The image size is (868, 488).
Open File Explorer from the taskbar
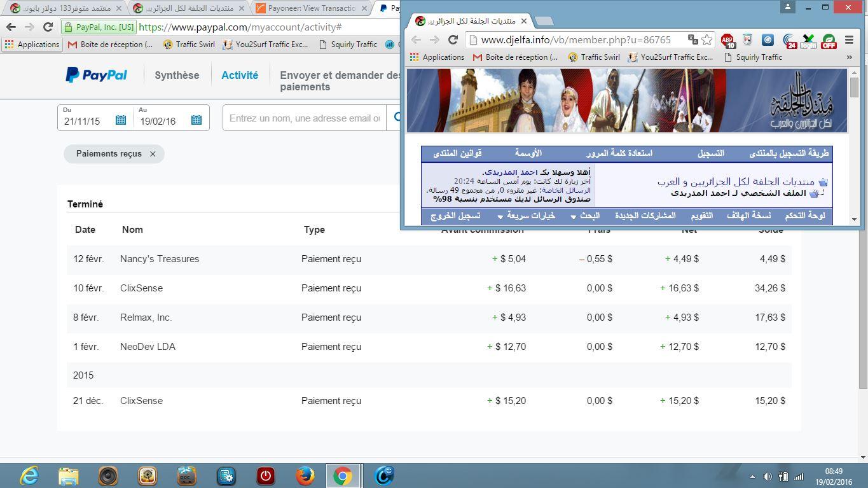pos(69,475)
